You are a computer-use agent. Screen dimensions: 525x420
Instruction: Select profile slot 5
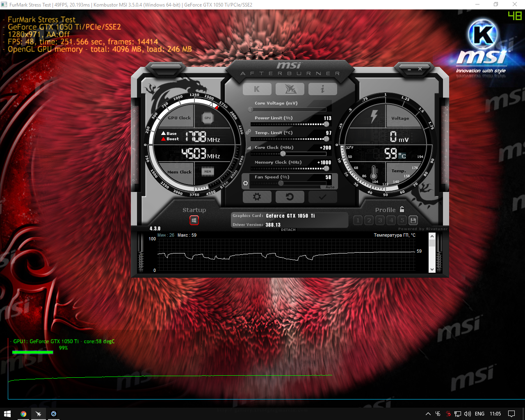(402, 220)
